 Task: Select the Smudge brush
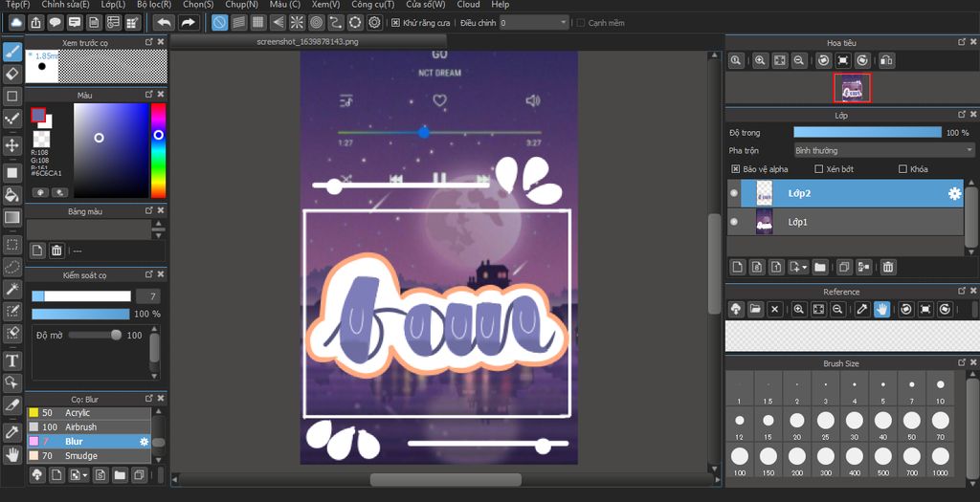(x=89, y=456)
